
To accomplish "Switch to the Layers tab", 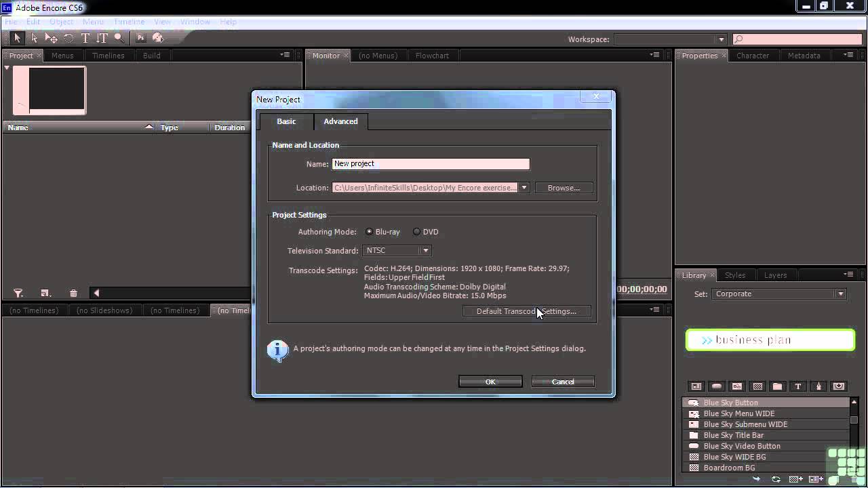I will click(x=775, y=275).
